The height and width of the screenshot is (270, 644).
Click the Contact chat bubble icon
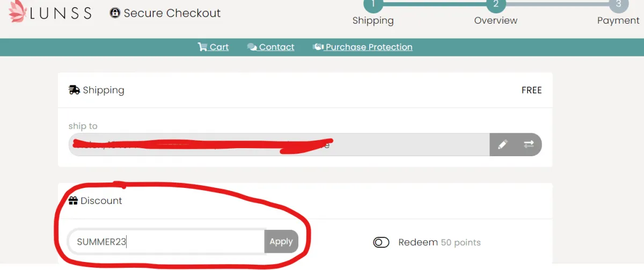coord(252,47)
